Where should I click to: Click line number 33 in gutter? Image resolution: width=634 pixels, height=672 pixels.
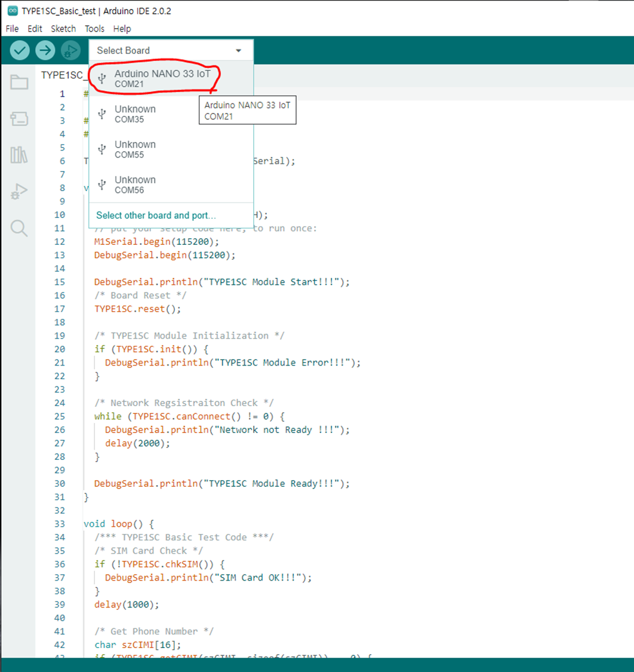click(60, 524)
